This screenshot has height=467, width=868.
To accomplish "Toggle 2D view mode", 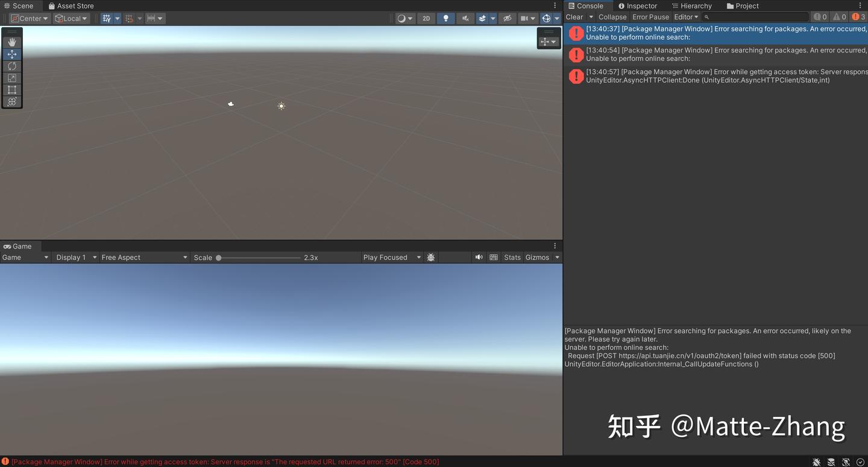I will (x=426, y=18).
